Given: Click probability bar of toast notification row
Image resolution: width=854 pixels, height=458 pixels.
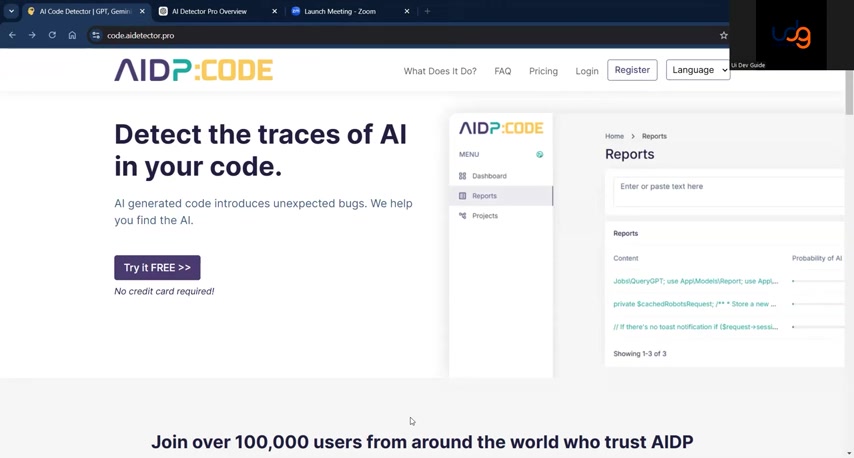Looking at the screenshot, I should [x=818, y=327].
